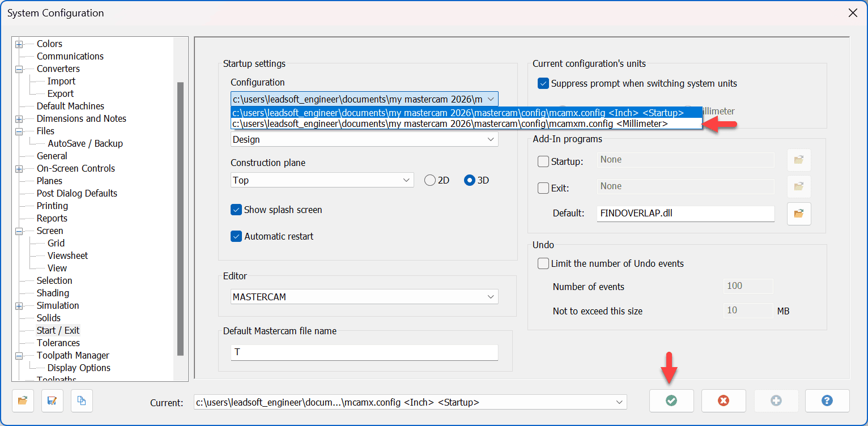This screenshot has height=426, width=868.
Task: Select Planes in the tree
Action: click(50, 181)
